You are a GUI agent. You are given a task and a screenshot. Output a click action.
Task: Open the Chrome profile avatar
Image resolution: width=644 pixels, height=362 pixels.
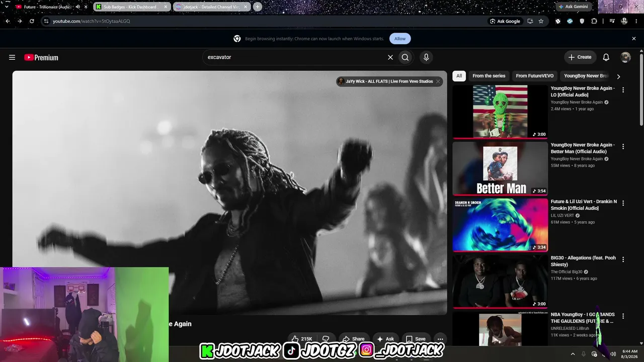pyautogui.click(x=624, y=21)
